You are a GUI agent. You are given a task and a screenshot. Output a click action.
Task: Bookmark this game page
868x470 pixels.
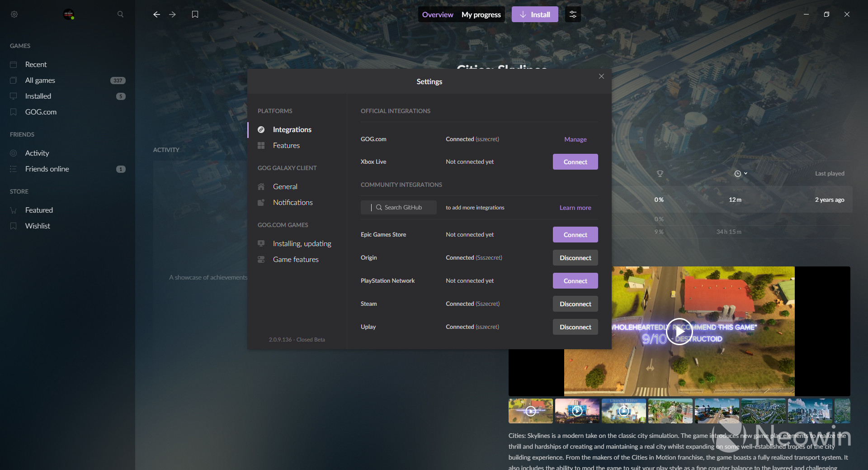[195, 14]
